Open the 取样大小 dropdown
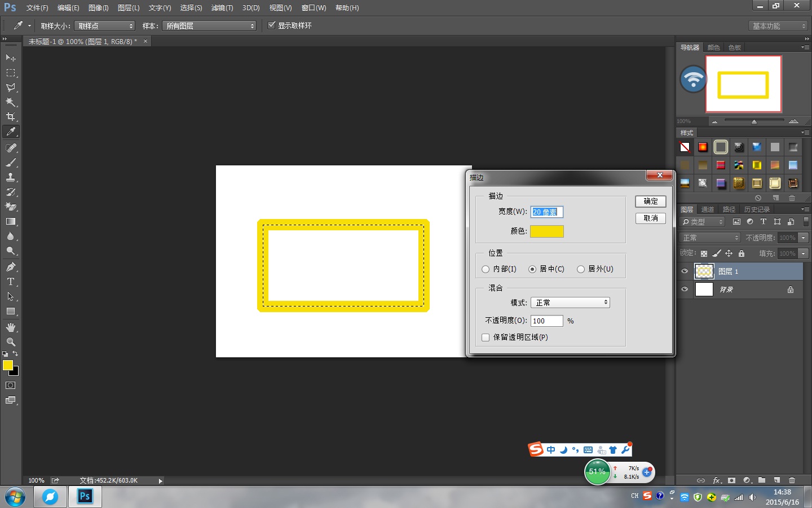The width and height of the screenshot is (812, 508). tap(105, 26)
